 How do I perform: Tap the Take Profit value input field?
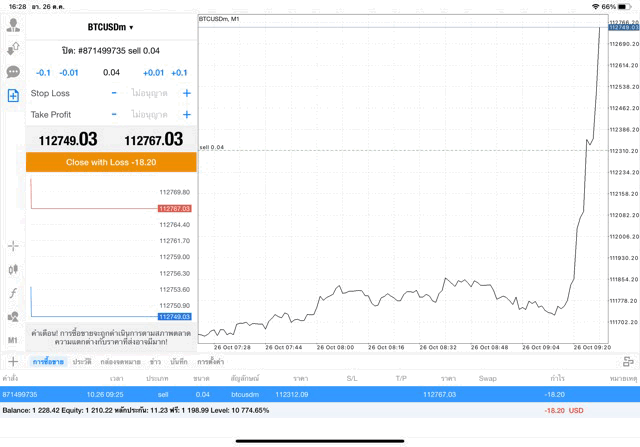pyautogui.click(x=150, y=115)
